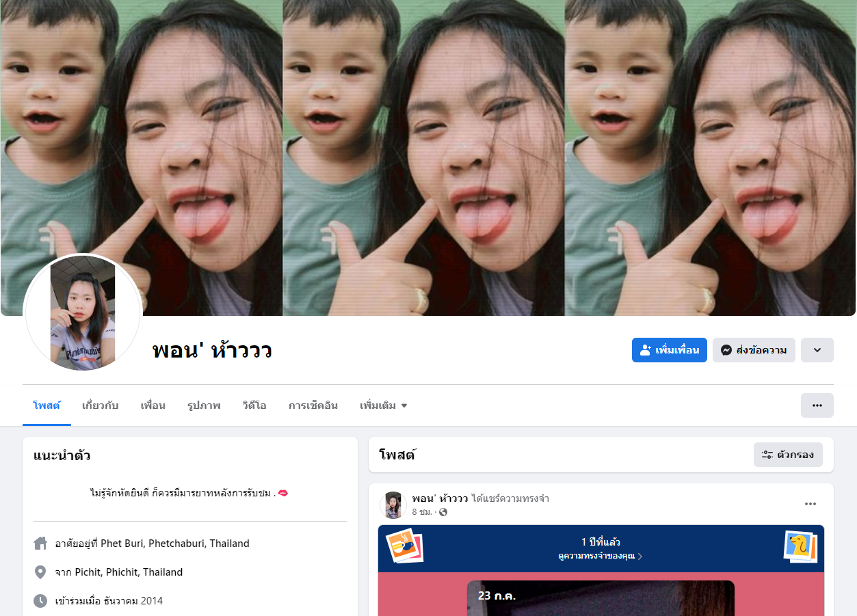857x616 pixels.
Task: Click the home icon next to อาศัยอยู่ที่
Action: click(x=40, y=544)
